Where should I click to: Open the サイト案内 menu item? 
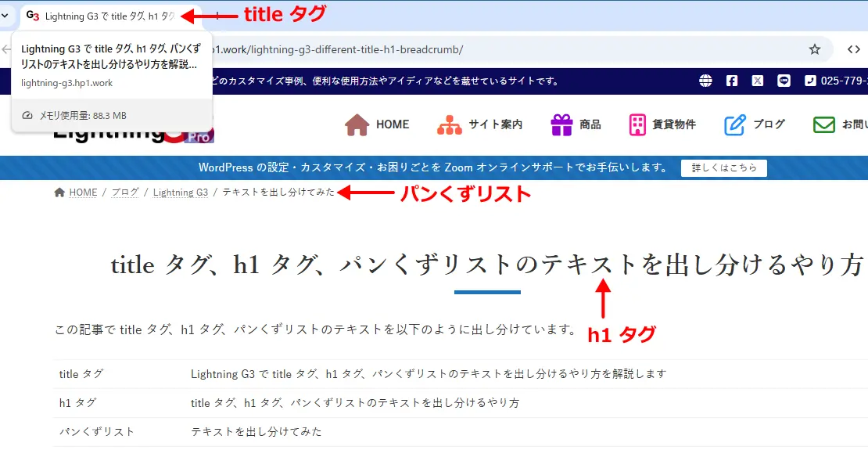(496, 124)
